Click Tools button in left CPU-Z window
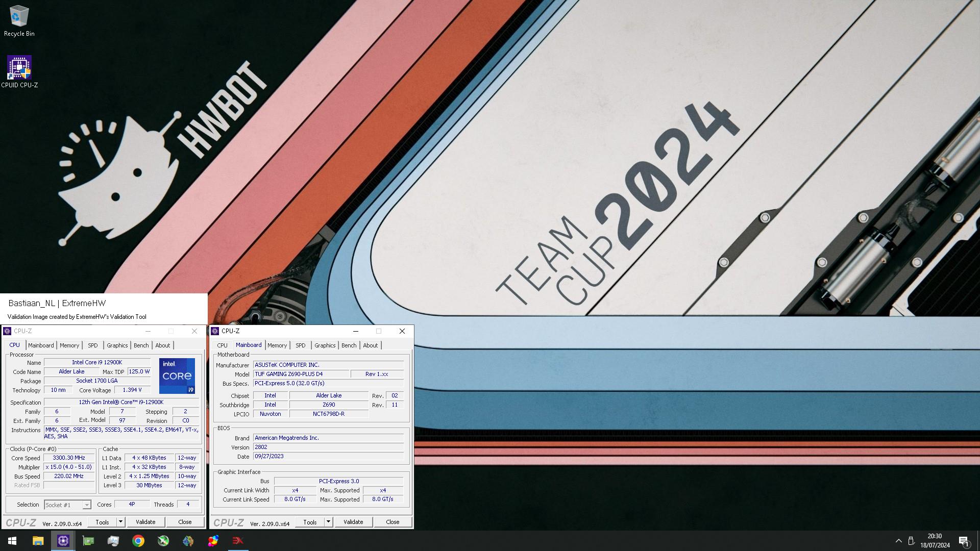 pyautogui.click(x=102, y=522)
